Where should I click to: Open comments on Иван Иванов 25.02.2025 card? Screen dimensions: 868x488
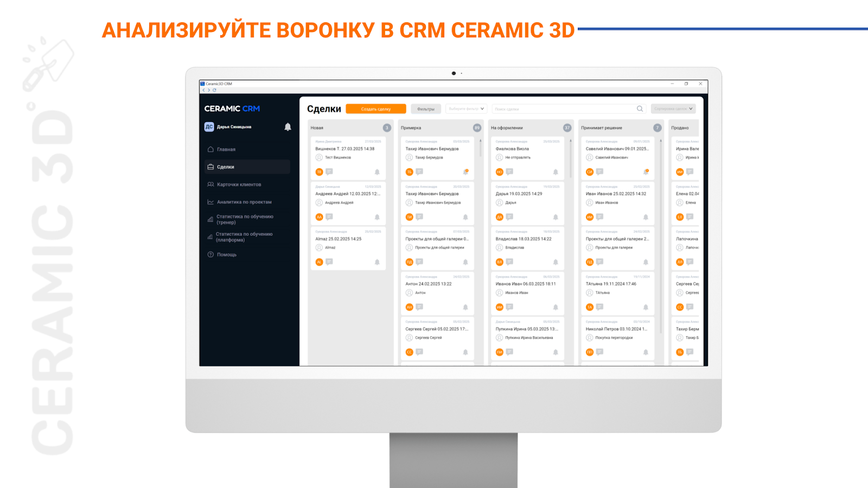click(599, 217)
